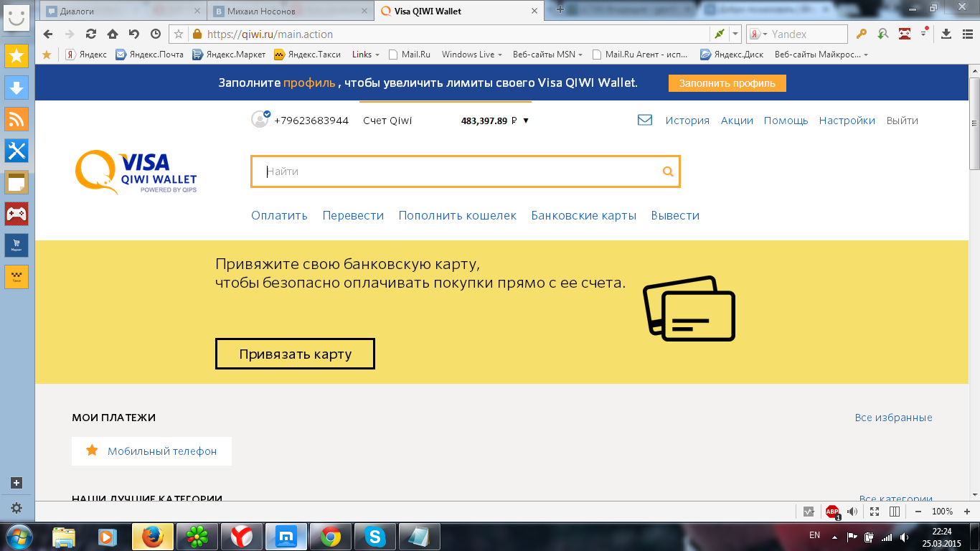The image size is (980, 551).
Task: Click the magnifier icon in Найти field
Action: (668, 171)
